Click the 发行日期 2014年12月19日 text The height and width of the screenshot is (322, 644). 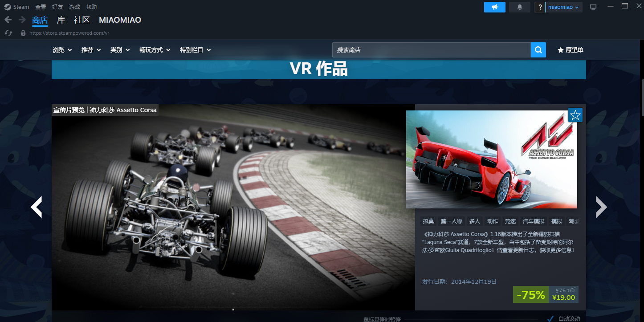point(459,281)
